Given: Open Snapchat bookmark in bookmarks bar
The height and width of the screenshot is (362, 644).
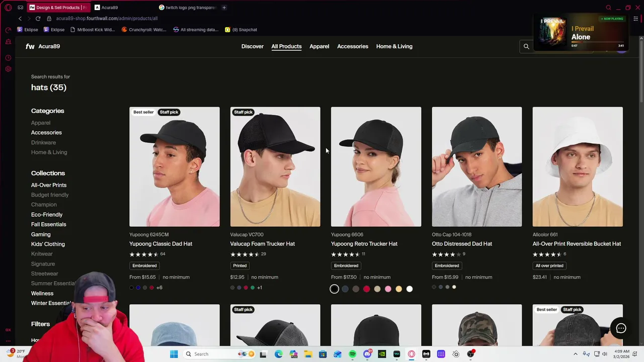Looking at the screenshot, I should [241, 30].
